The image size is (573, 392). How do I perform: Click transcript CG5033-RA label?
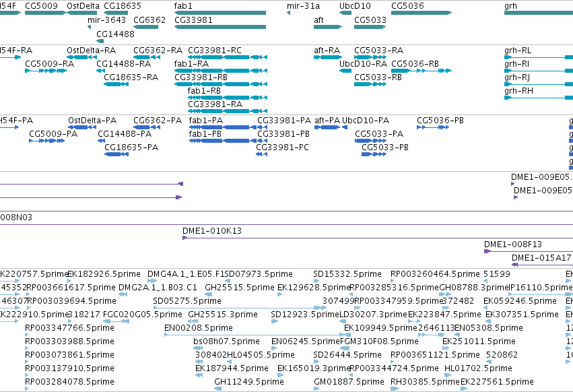378,50
